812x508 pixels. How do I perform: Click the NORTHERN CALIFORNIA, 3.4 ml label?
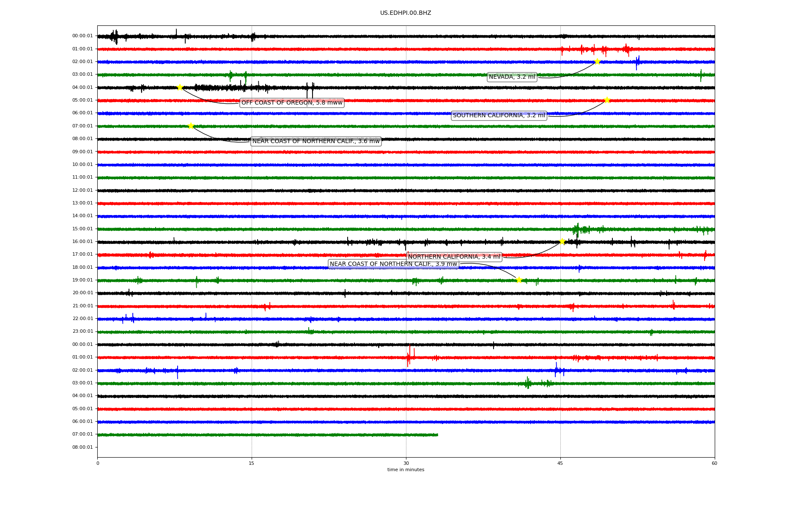point(454,257)
